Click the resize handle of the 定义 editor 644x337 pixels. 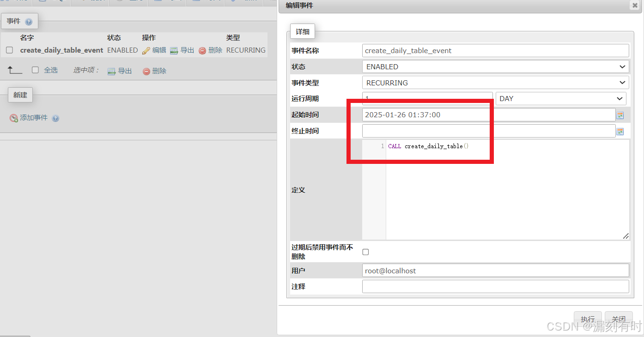pyautogui.click(x=626, y=236)
